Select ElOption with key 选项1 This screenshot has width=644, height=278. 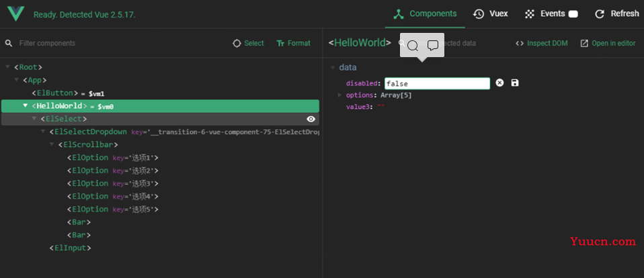113,158
